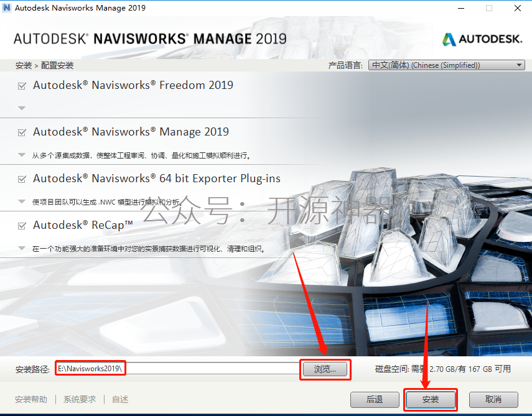Toggle the 64 bit Exporter Plug-ins checkbox
Viewport: 532px width, 416px height.
(22, 179)
